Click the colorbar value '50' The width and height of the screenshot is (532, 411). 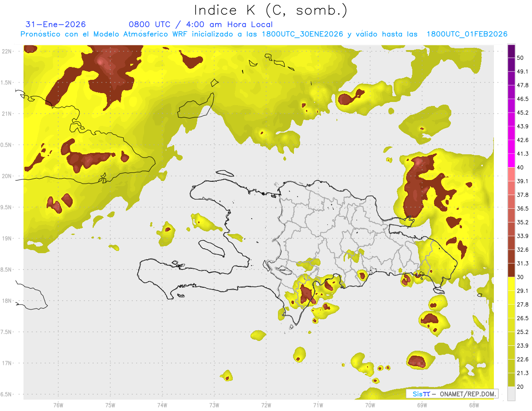[x=520, y=58]
